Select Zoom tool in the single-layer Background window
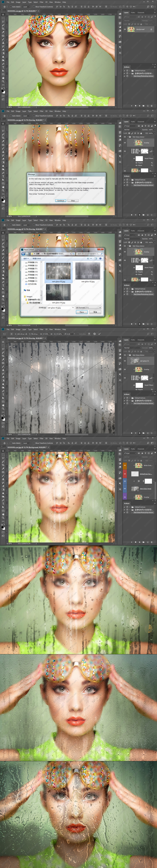The height and width of the screenshot is (868, 157). (3, 81)
